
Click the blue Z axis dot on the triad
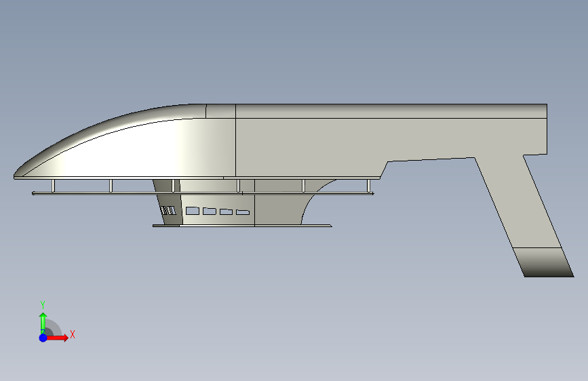[43, 338]
